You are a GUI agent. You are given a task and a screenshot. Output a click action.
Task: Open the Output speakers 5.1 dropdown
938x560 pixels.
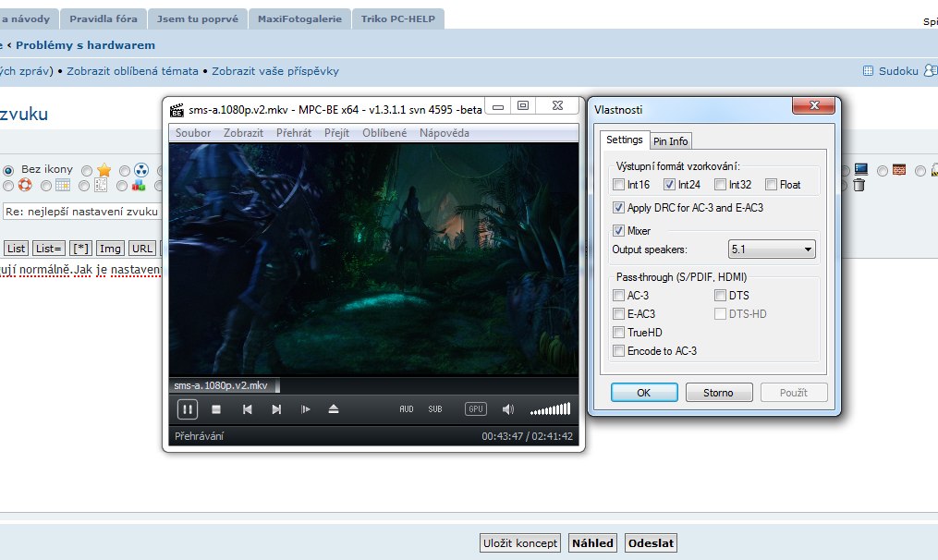(x=772, y=250)
